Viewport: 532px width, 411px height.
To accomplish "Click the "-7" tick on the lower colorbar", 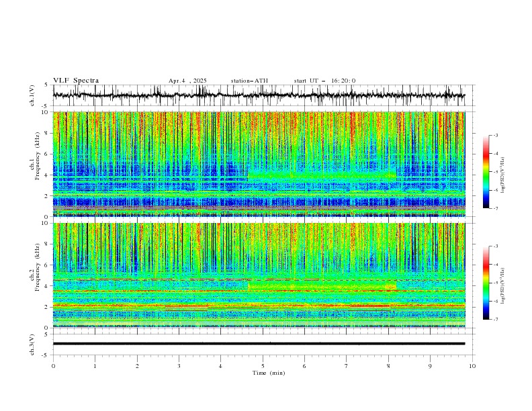I will [495, 320].
